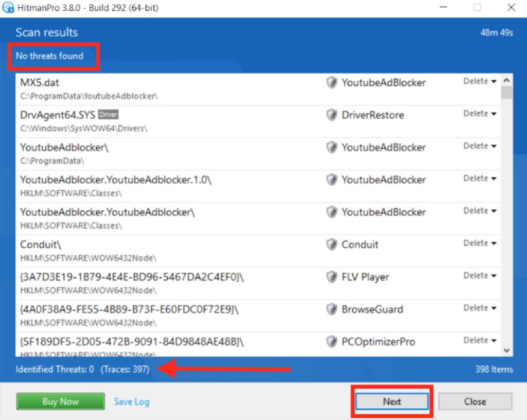This screenshot has height=420, width=527.
Task: Open Delete dropdown for Conduit\ row
Action: [480, 243]
